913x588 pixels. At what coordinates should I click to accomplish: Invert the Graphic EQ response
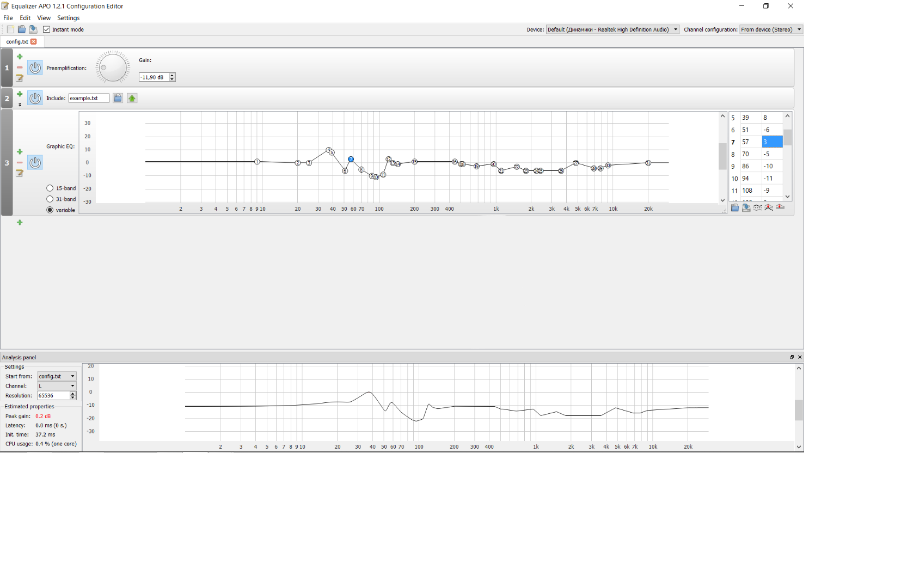coord(758,207)
